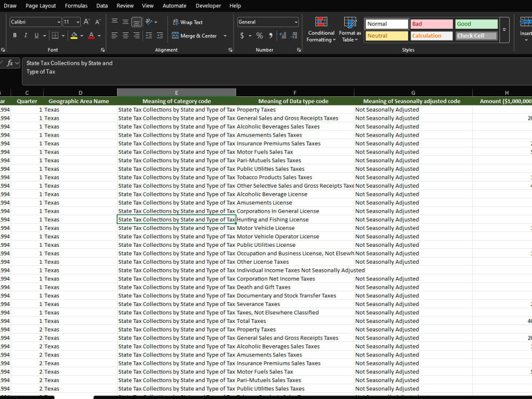The width and height of the screenshot is (532, 399).
Task: Open accounting format dropdown arrow
Action: 250,36
